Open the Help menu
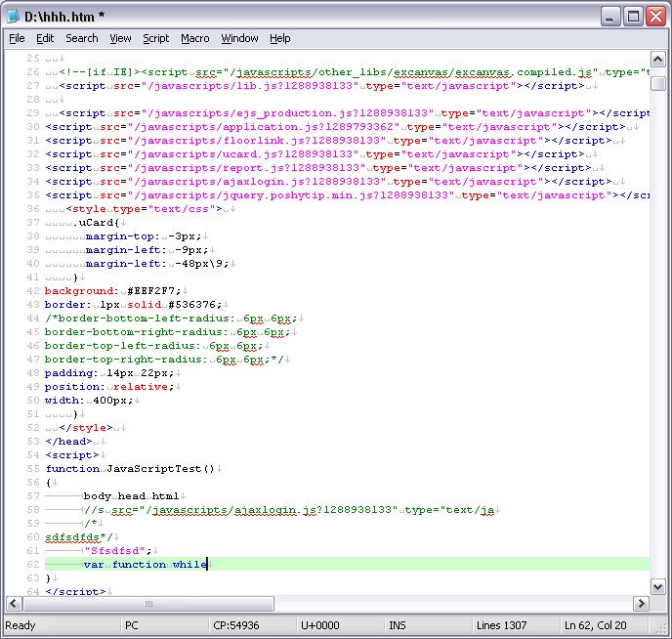 280,38
